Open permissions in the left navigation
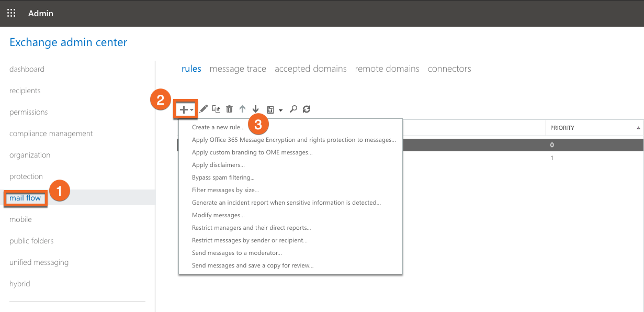644x312 pixels. 28,112
